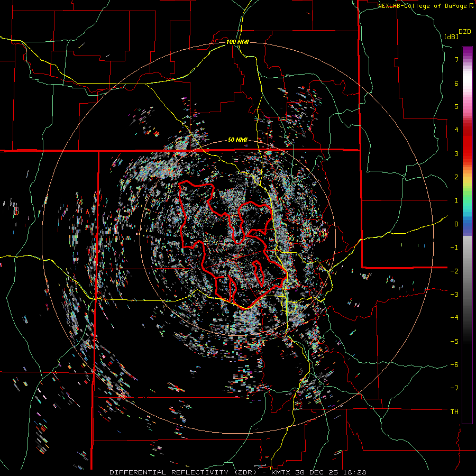Click the '-4' value on the color scale
Viewport: 476px width, 476px height.
point(454,318)
